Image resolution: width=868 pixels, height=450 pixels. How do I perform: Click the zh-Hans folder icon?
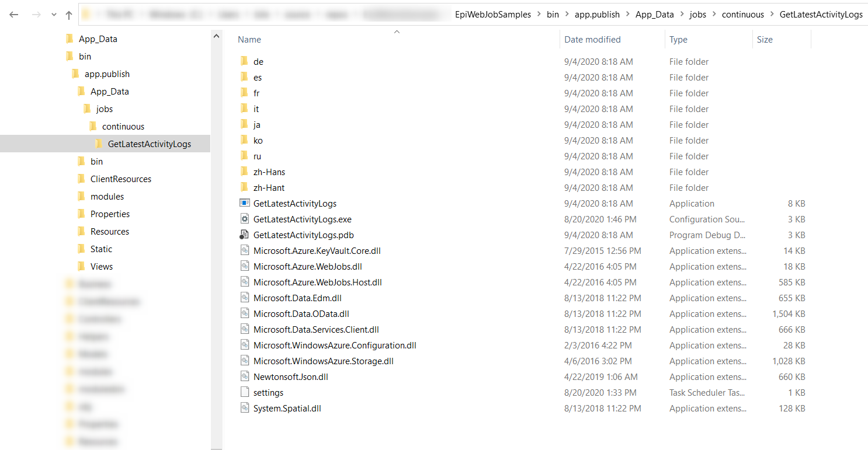pos(244,172)
